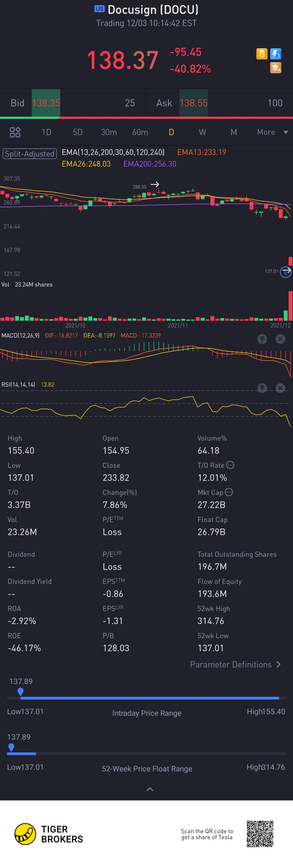The image size is (293, 868).
Task: Close the MACD indicator panel
Action: click(280, 339)
